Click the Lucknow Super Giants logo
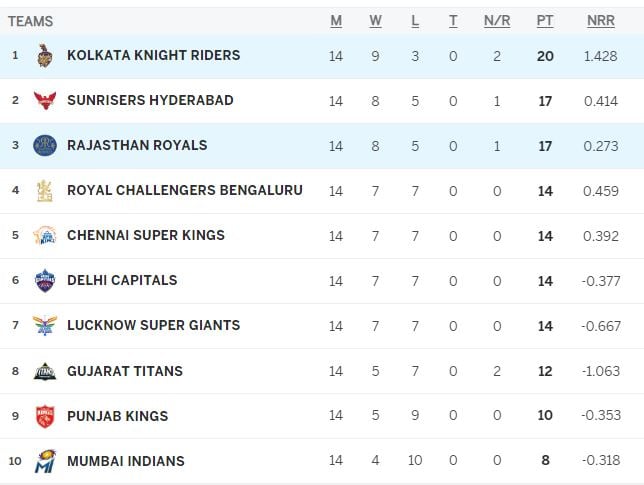 (x=45, y=325)
